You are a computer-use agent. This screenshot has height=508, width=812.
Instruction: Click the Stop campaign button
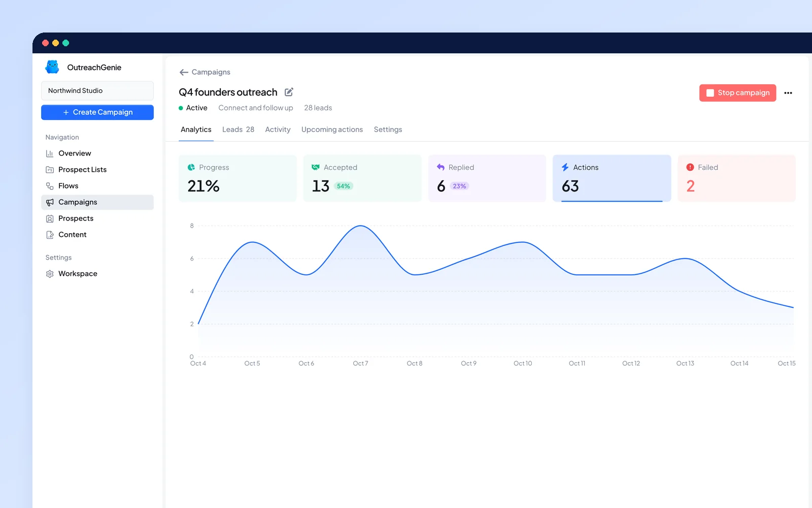point(737,93)
